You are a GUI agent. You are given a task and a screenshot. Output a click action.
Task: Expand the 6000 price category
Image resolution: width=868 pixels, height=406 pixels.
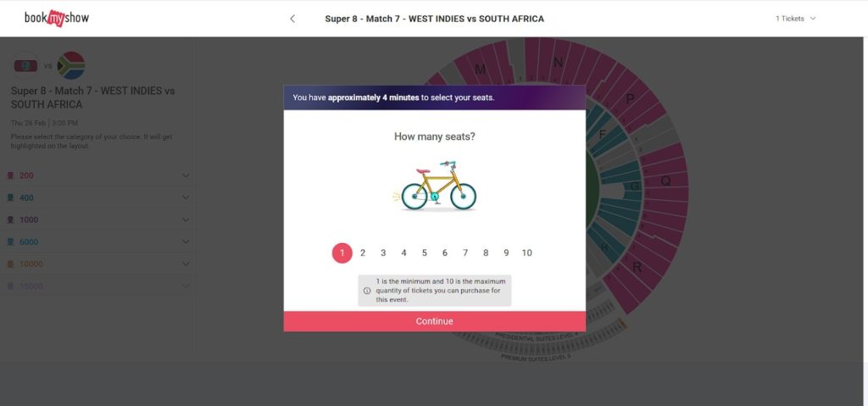(186, 242)
